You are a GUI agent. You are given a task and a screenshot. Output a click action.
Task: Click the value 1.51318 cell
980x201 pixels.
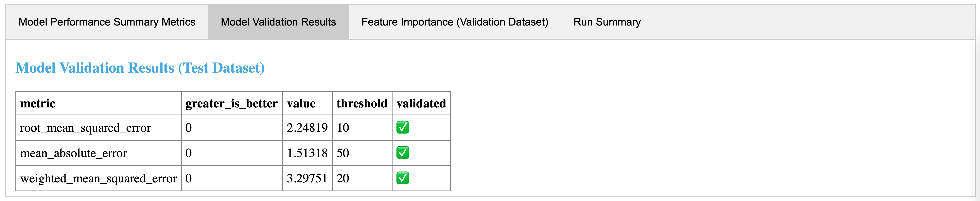[x=307, y=153]
